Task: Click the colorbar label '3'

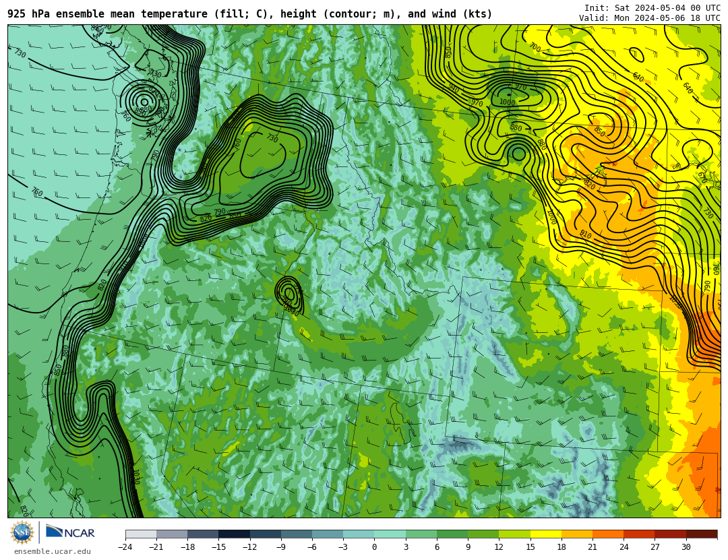Action: tap(406, 547)
